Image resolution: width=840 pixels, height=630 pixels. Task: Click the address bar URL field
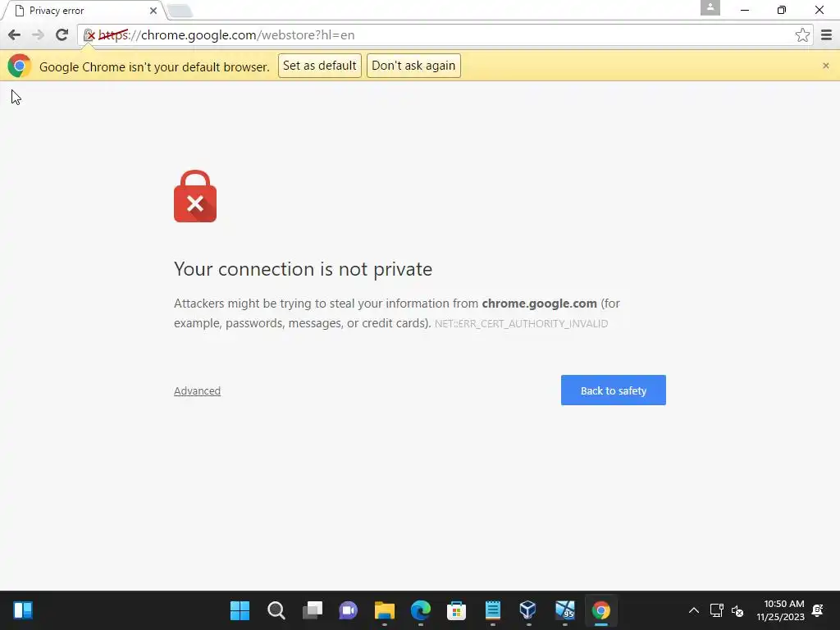coord(440,35)
